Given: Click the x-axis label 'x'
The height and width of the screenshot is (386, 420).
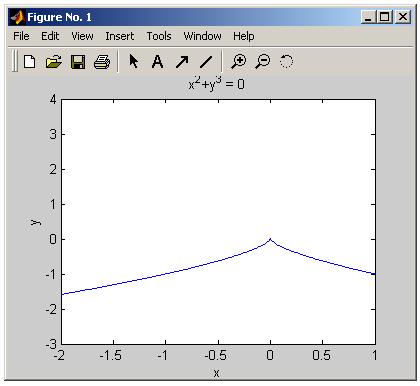Looking at the screenshot, I should (216, 373).
